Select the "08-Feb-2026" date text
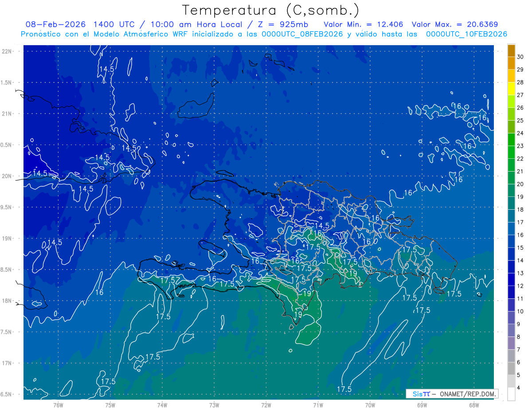 coord(55,24)
